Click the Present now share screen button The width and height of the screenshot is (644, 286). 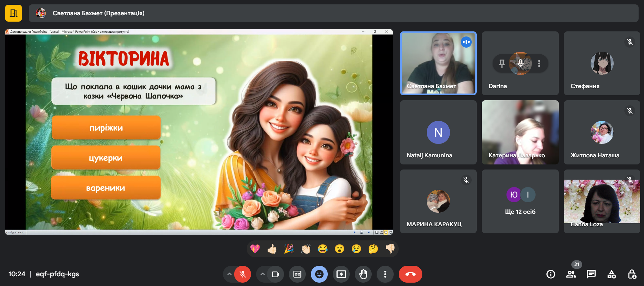click(x=341, y=274)
